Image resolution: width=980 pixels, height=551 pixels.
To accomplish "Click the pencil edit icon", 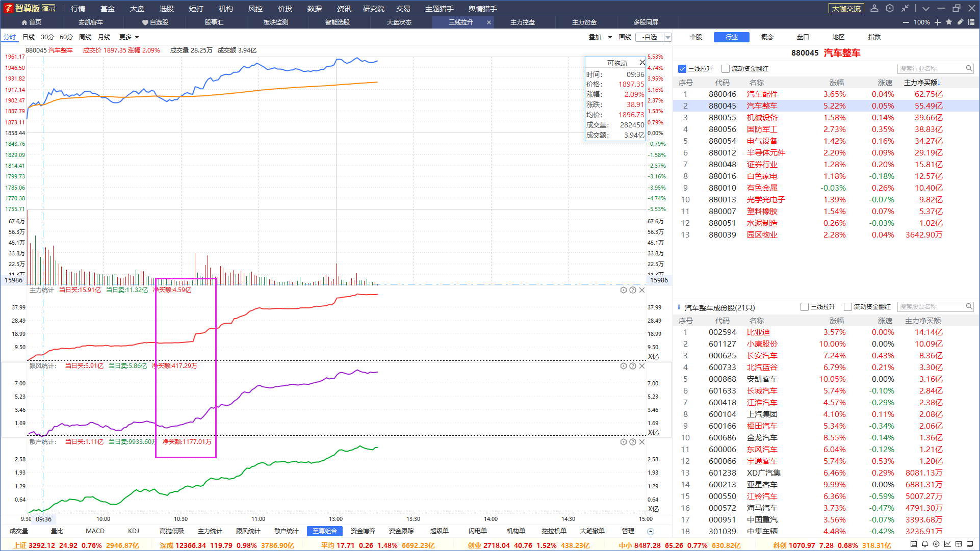I will tap(960, 22).
